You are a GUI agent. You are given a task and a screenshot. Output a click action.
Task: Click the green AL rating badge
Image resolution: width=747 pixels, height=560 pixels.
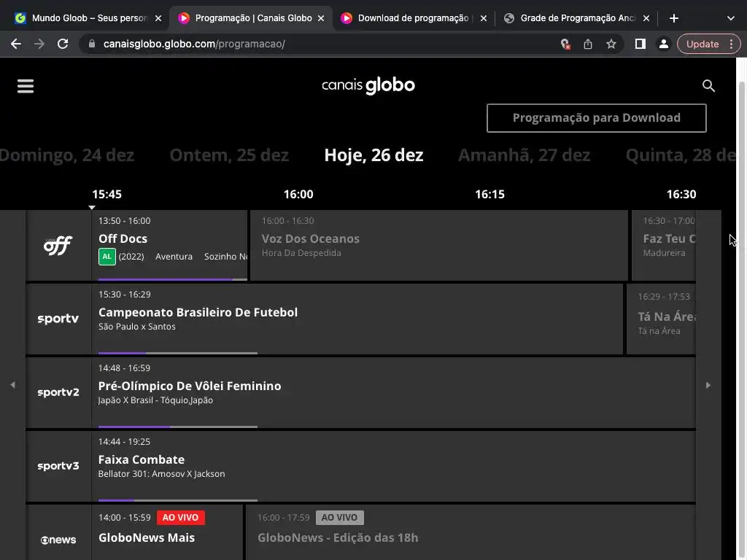click(x=107, y=257)
